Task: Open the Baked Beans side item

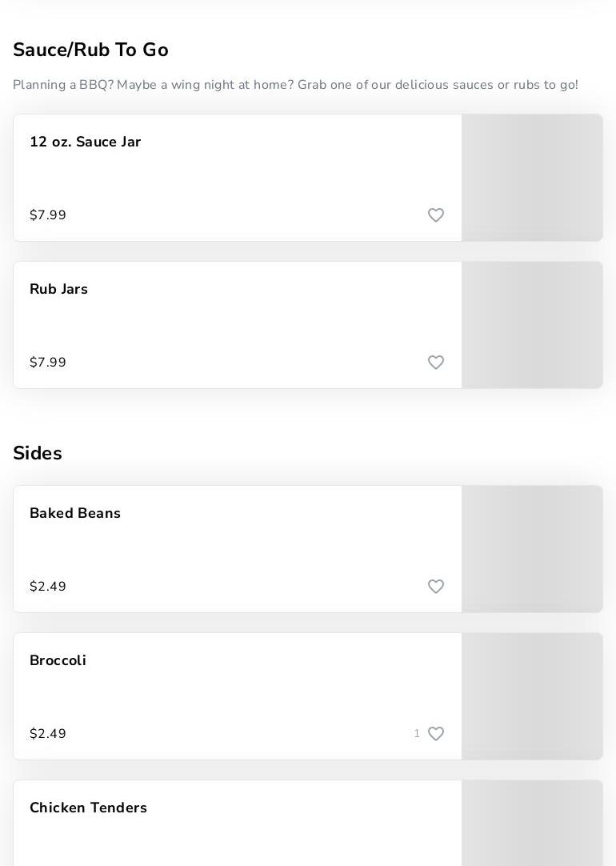Action: click(x=75, y=513)
